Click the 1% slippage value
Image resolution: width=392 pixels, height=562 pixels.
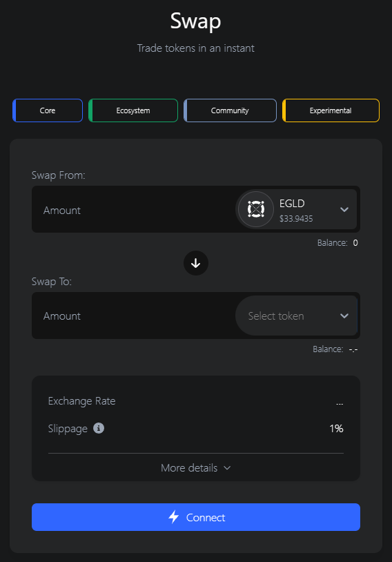(x=336, y=428)
